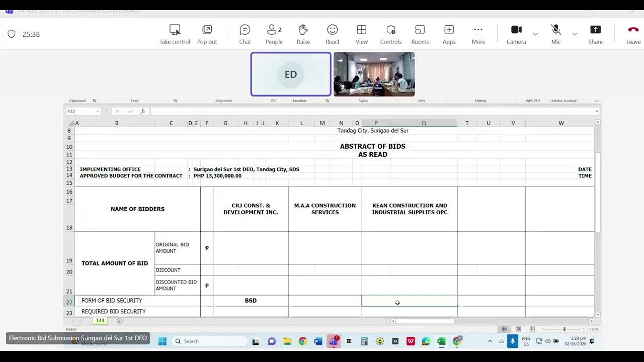Screen dimensions: 644x362
Task: Open the Number group dialog launcher
Action: pyautogui.click(x=327, y=101)
